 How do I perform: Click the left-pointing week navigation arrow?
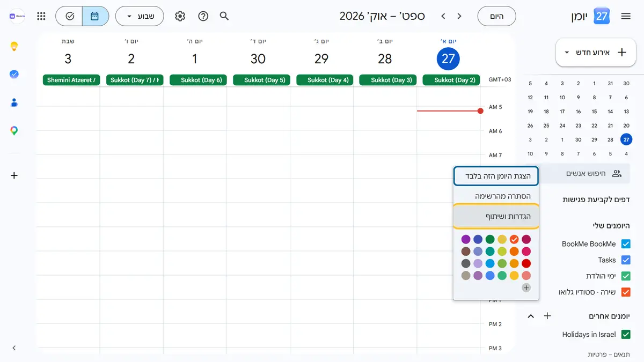point(443,16)
